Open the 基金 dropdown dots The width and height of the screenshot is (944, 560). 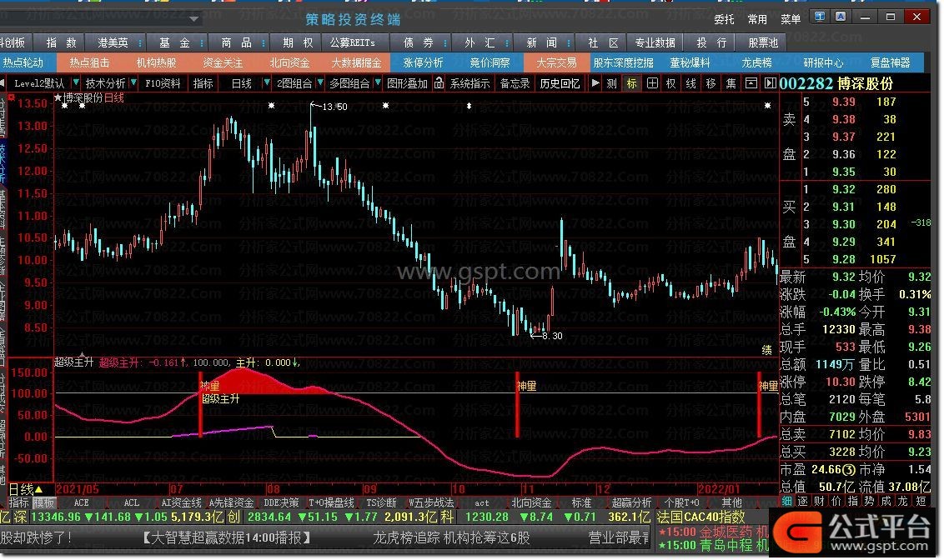202,42
